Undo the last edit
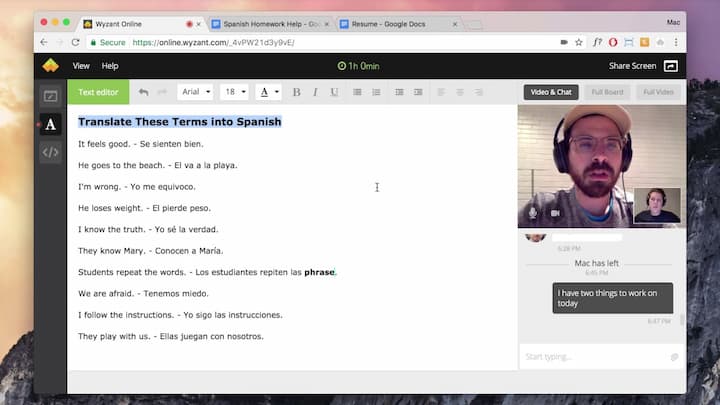This screenshot has height=405, width=720. coord(143,92)
